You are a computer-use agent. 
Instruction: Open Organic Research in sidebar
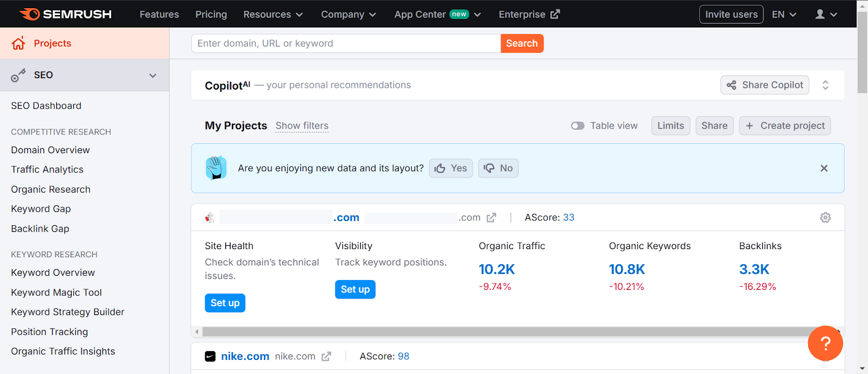tap(50, 189)
